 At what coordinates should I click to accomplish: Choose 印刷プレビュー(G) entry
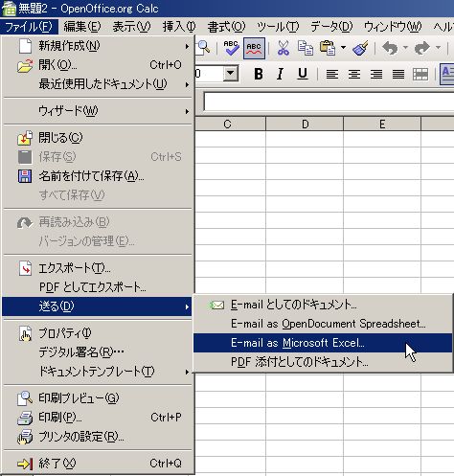pos(97,398)
